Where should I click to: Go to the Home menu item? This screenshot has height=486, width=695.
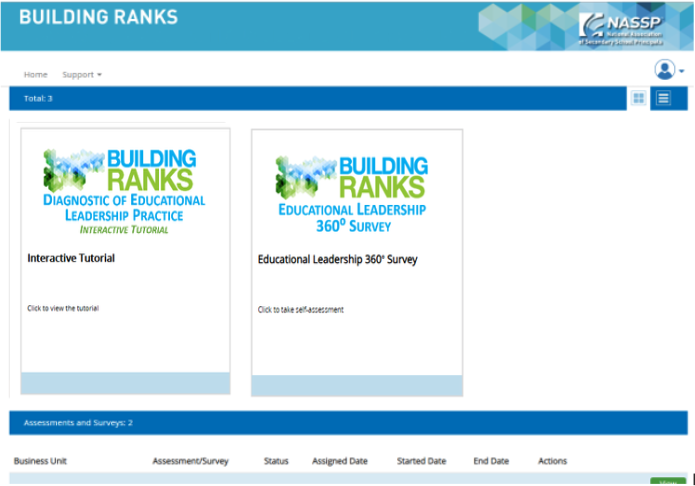(35, 74)
